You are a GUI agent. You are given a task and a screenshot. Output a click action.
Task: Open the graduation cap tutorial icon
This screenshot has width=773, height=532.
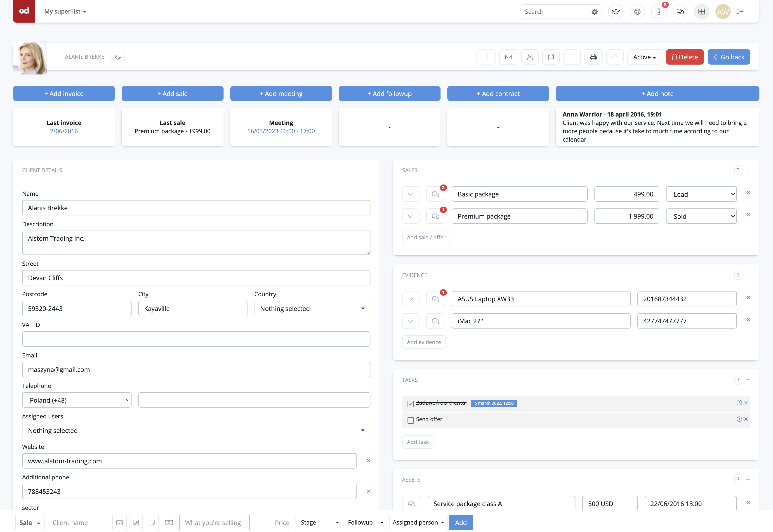(615, 12)
